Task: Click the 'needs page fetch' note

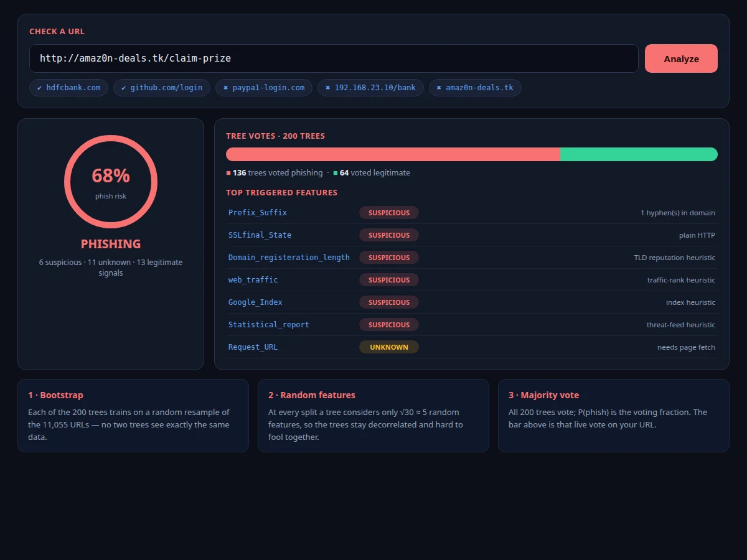Action: (x=686, y=347)
